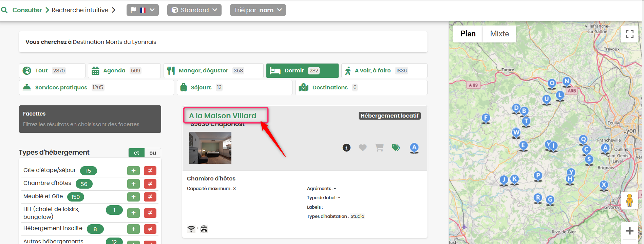Zoom in the map with plus button
The image size is (644, 244).
pos(630,231)
